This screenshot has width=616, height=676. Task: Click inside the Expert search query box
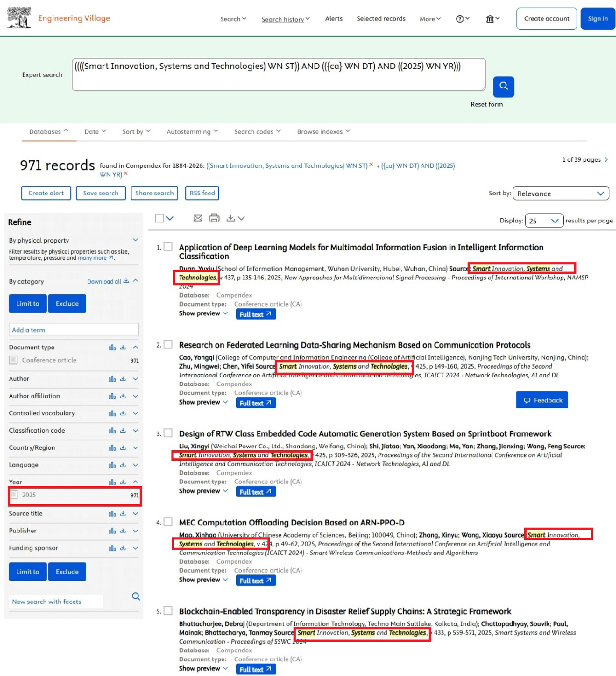[x=279, y=74]
